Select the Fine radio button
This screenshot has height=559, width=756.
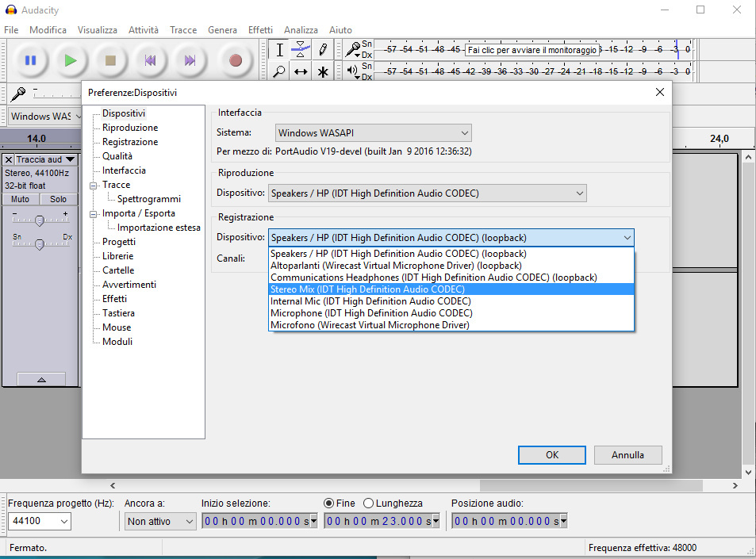coord(329,503)
